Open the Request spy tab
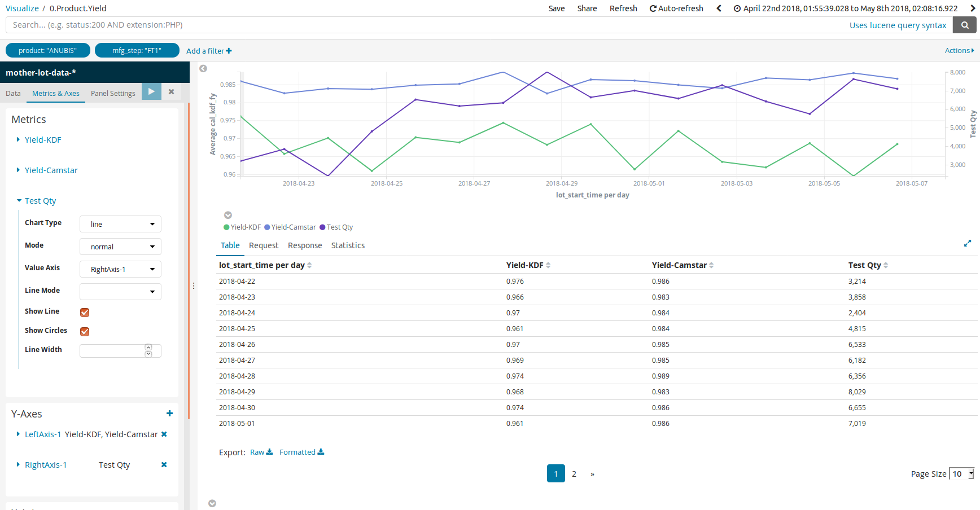This screenshot has width=980, height=510. click(264, 245)
